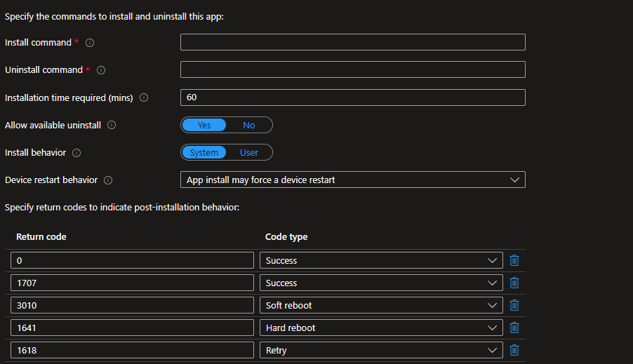Open the Soft reboot code type dropdown
The image size is (633, 364).
(381, 306)
